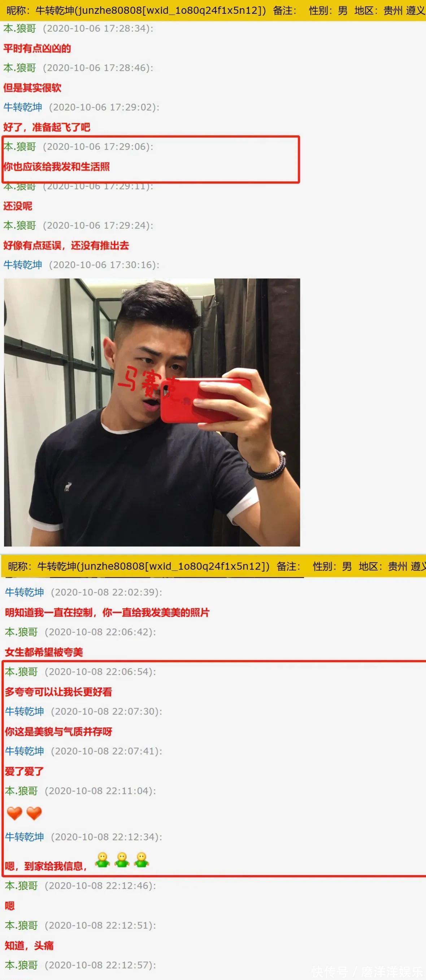Click the second orange heart emoji

(x=34, y=813)
